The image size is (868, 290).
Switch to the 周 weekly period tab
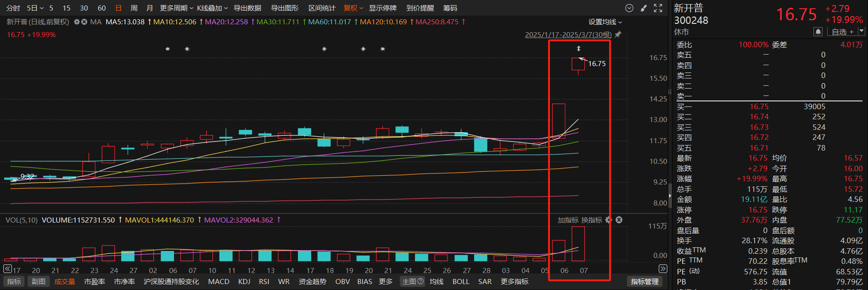click(x=134, y=8)
